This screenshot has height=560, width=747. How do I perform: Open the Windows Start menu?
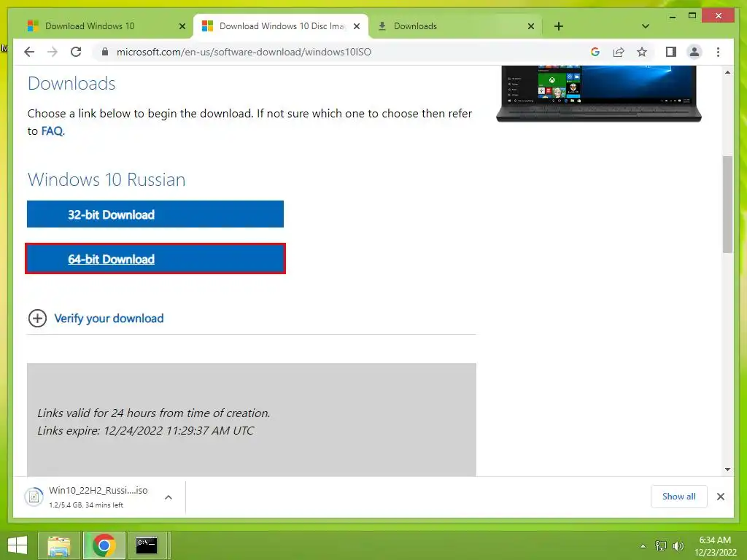pos(18,545)
